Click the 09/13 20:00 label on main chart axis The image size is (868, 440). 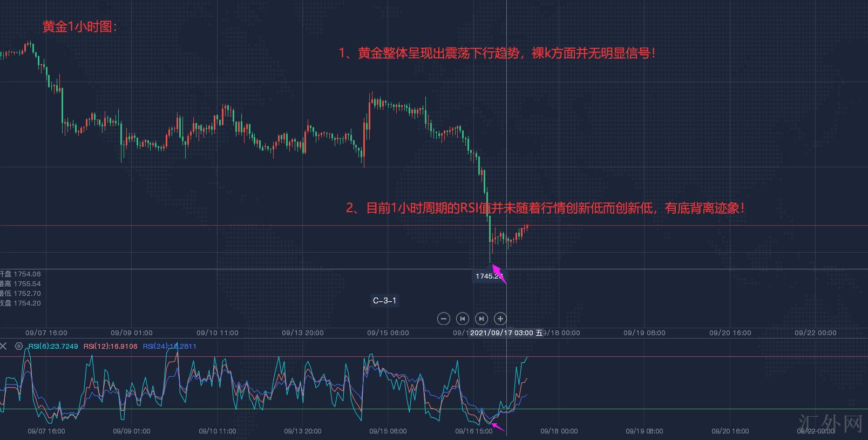(303, 333)
